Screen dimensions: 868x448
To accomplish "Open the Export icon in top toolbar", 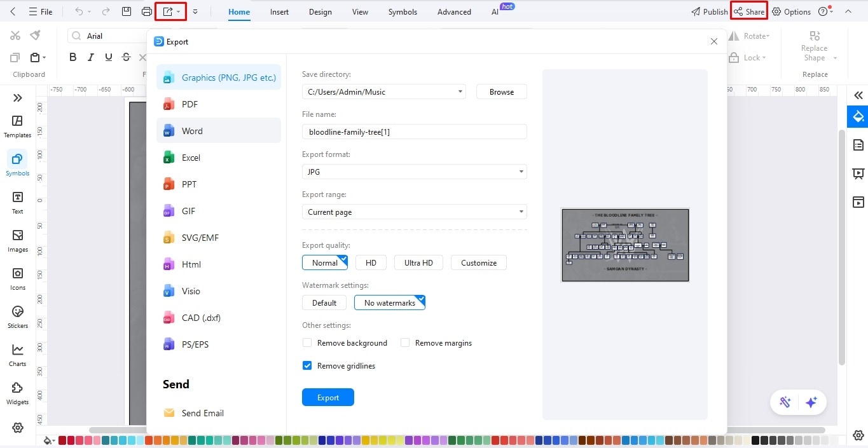I will [x=168, y=11].
